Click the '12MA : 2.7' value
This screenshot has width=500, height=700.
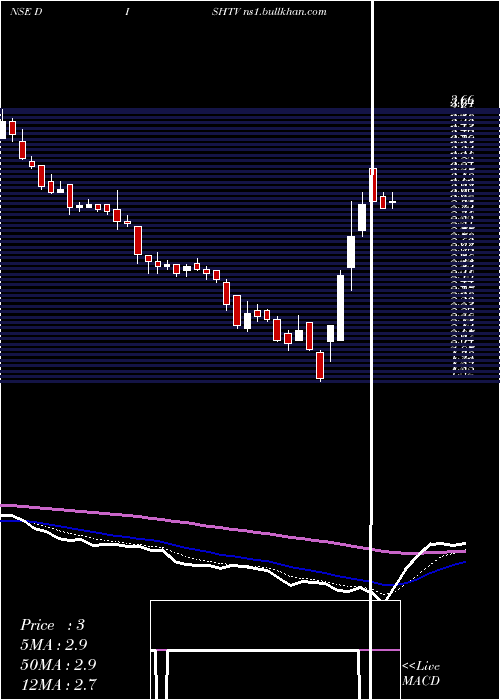coord(58,684)
